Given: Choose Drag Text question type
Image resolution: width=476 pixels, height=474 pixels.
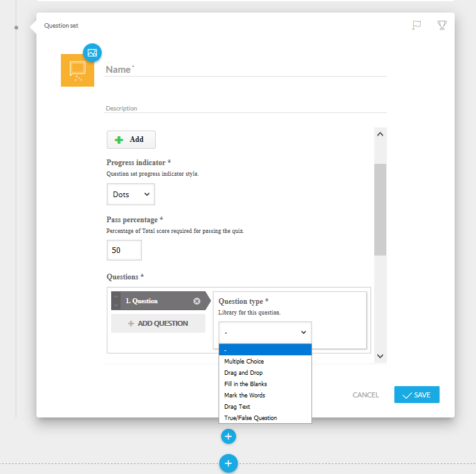Looking at the screenshot, I should coord(265,406).
